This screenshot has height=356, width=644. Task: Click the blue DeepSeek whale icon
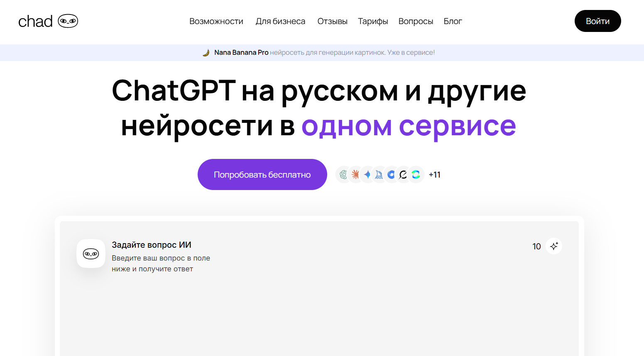coord(391,175)
